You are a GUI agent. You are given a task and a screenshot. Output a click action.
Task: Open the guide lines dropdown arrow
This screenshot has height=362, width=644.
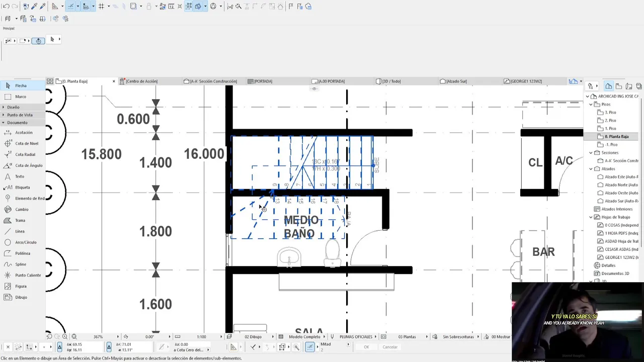[62, 7]
